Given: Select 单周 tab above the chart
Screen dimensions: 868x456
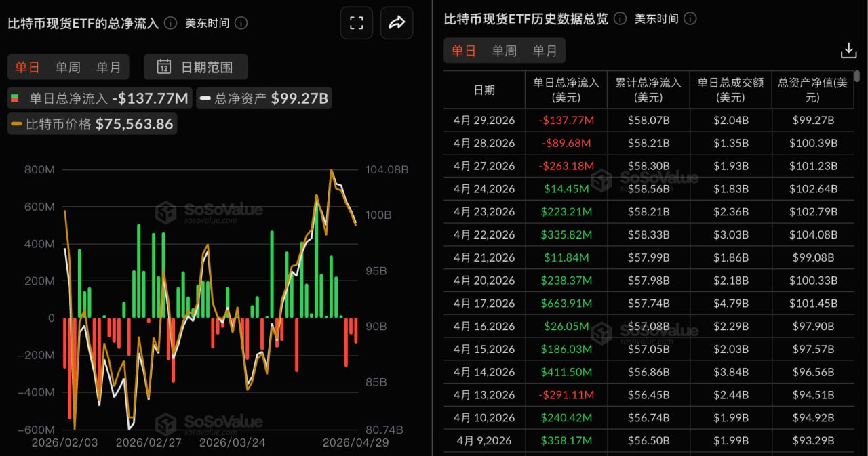Looking at the screenshot, I should coord(68,67).
